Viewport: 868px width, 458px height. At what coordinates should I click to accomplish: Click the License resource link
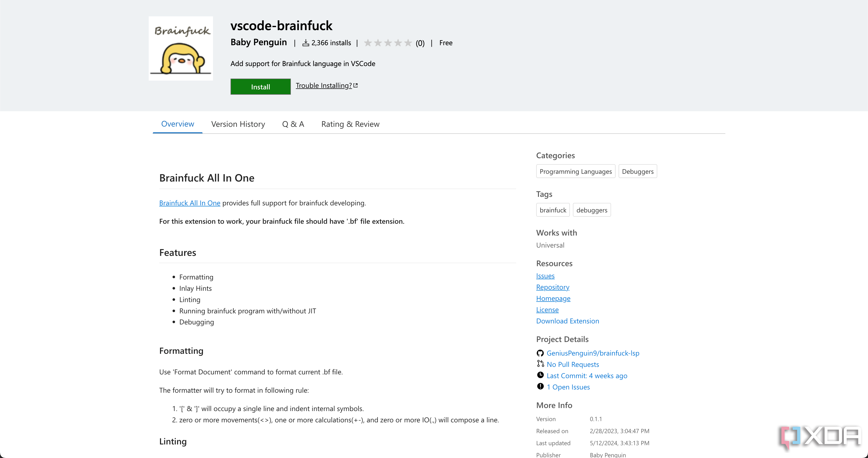[x=547, y=309]
